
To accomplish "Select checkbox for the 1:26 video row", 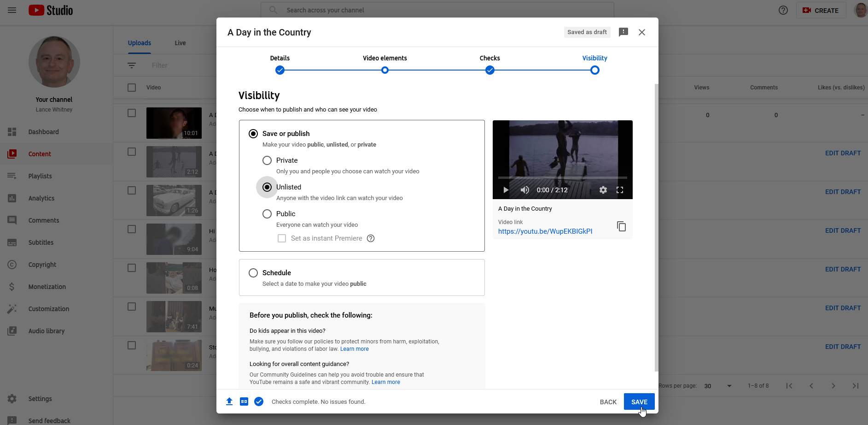I will tap(132, 190).
